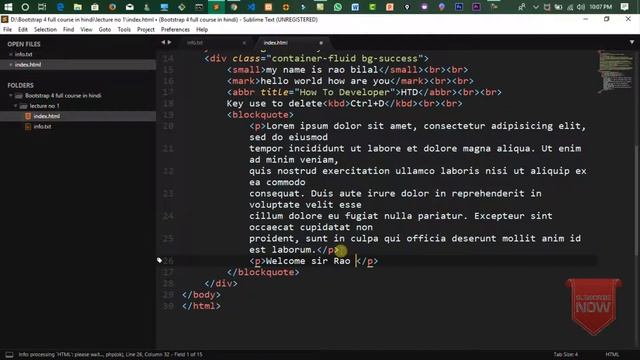Close info.txt in Open Files list
Viewport: 640px width, 360px height.
click(11, 54)
